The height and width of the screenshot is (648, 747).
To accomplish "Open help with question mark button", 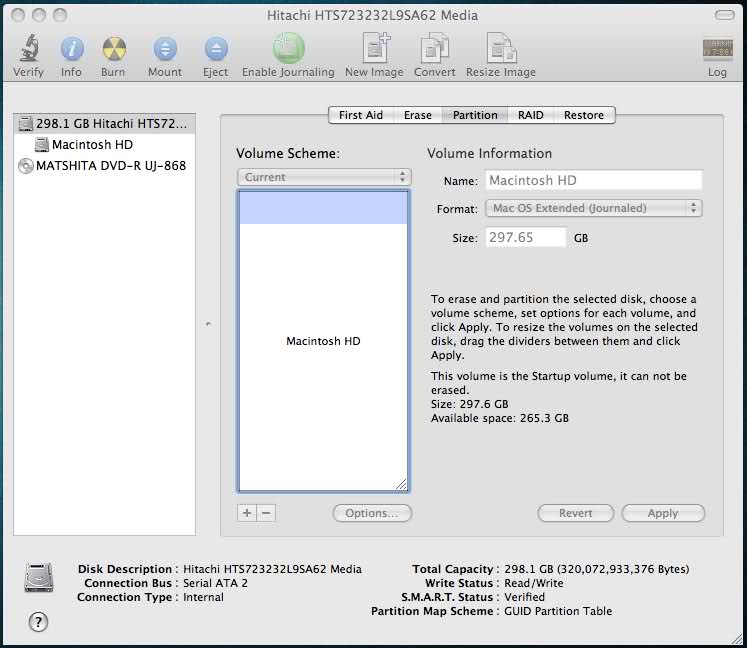I will (38, 622).
